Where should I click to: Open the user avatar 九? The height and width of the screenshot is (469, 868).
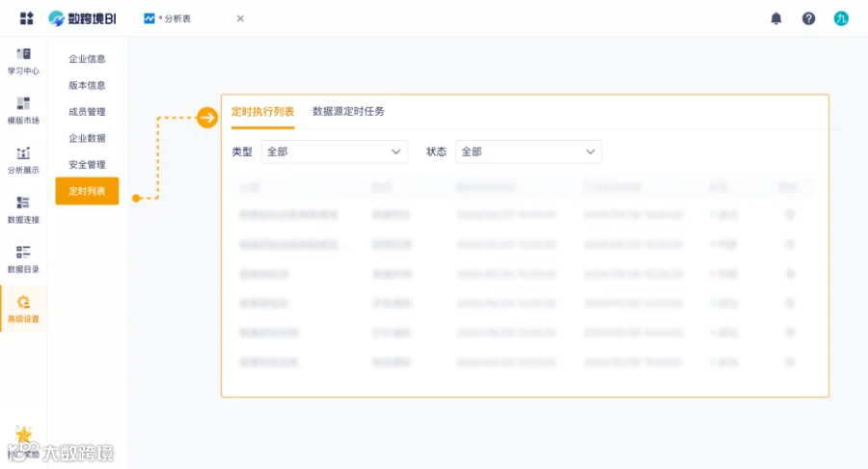click(841, 19)
